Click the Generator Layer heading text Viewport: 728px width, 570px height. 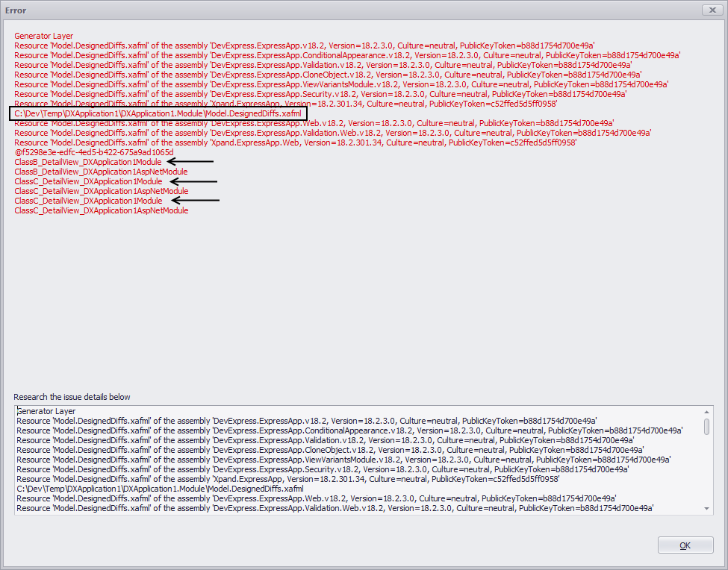45,35
